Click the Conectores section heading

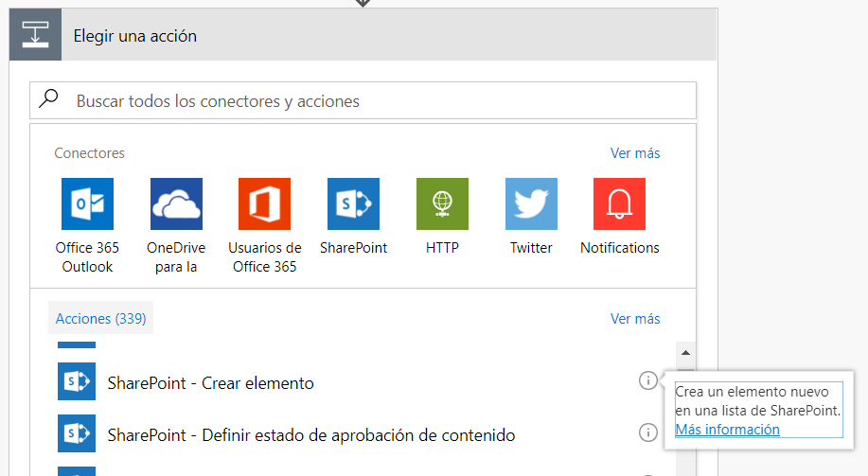(x=90, y=153)
